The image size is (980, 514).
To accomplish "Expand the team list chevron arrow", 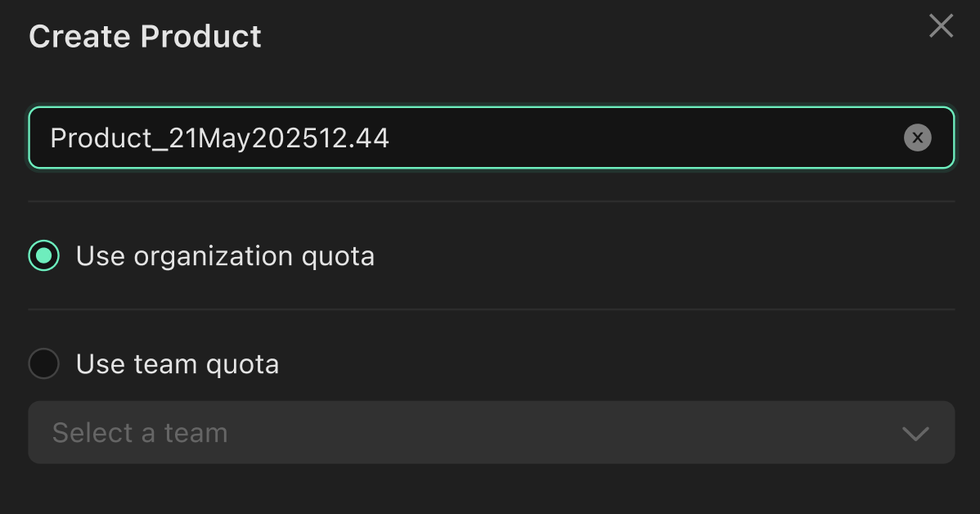I will tap(915, 433).
